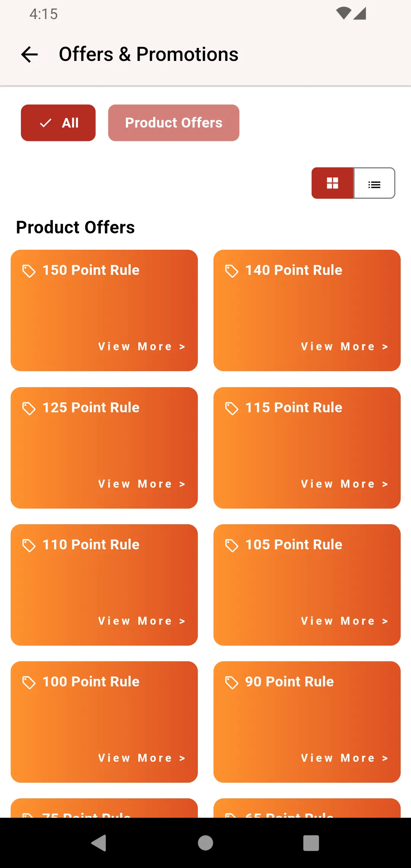Tap the Android recent apps square
This screenshot has width=411, height=868.
pyautogui.click(x=311, y=843)
